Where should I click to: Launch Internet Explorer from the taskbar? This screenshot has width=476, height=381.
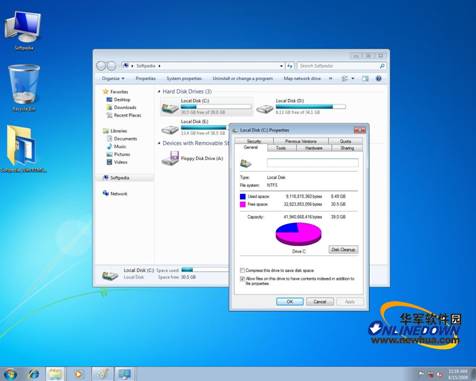click(x=33, y=374)
